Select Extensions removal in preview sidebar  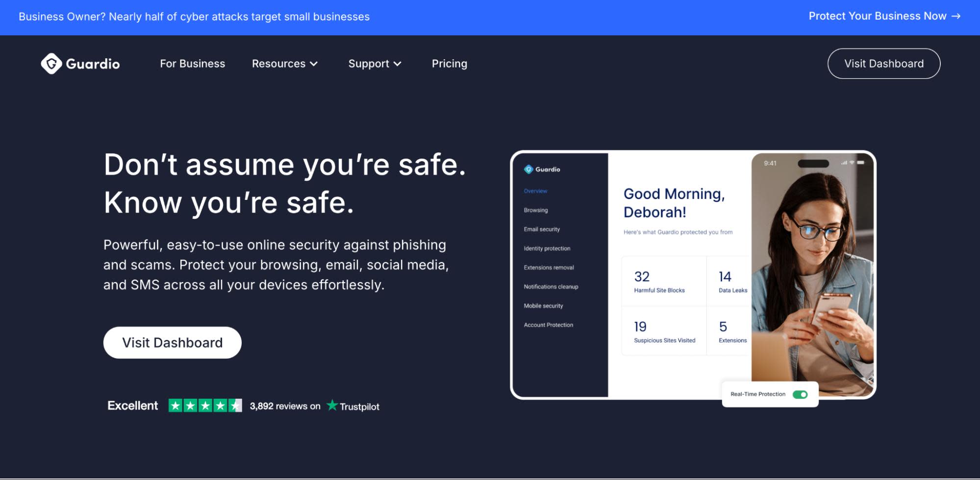pyautogui.click(x=549, y=267)
